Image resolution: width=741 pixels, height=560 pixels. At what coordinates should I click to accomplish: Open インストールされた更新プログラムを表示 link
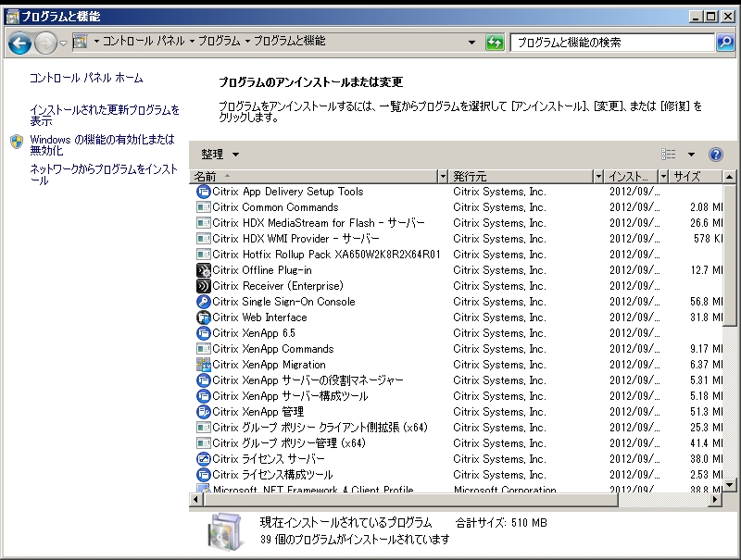pos(104,115)
